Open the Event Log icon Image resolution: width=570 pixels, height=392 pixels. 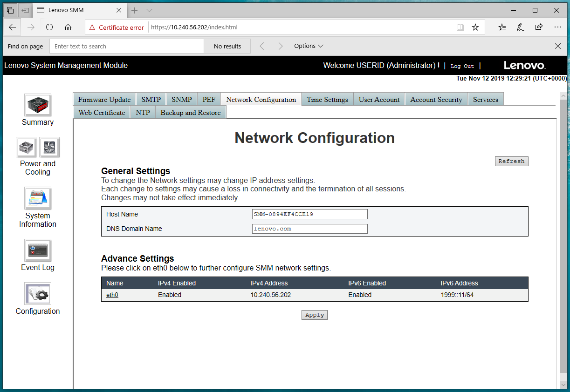tap(38, 250)
